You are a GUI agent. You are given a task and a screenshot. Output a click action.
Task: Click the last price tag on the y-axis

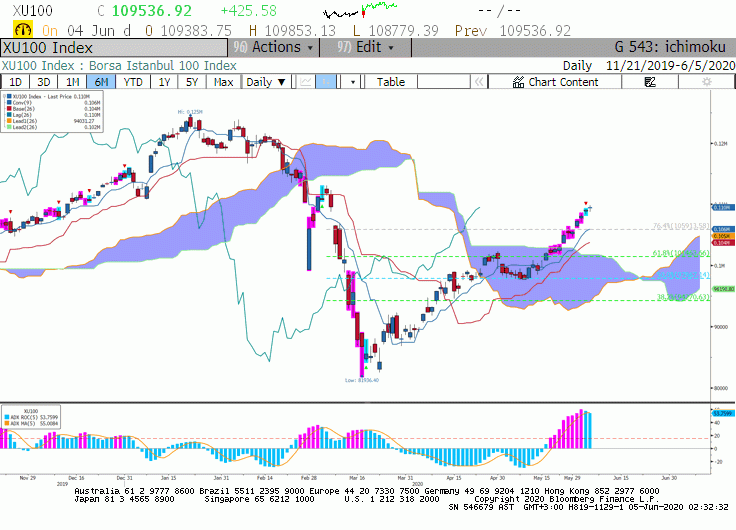(x=723, y=207)
